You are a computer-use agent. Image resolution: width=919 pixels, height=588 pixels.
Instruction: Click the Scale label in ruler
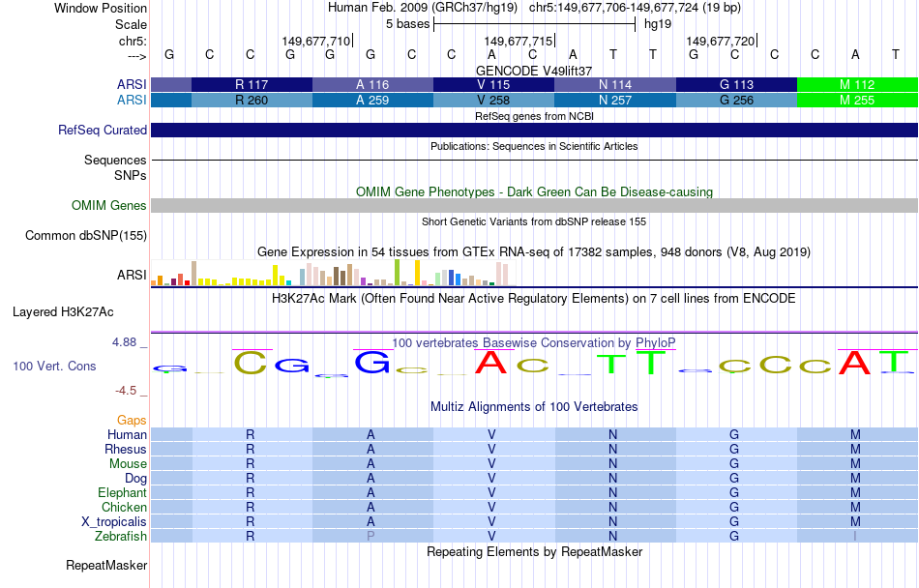pos(131,24)
